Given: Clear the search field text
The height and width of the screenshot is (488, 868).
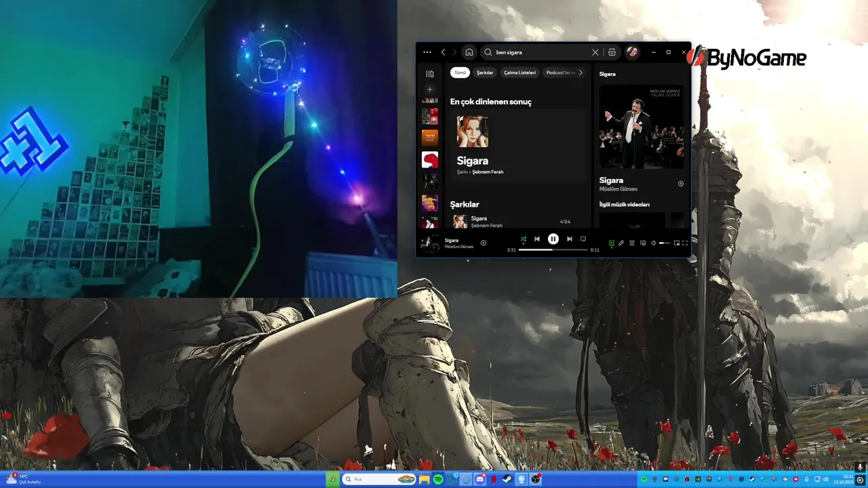Looking at the screenshot, I should point(595,52).
